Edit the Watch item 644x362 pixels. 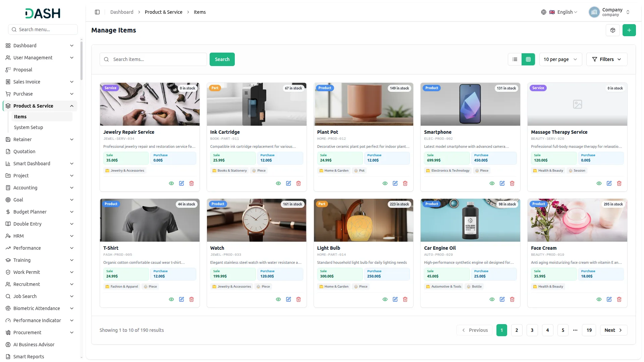[x=288, y=299]
